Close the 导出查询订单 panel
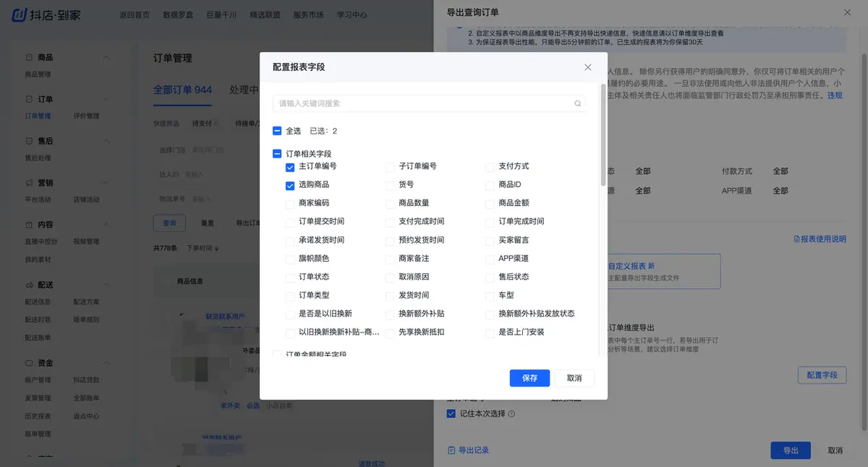This screenshot has width=868, height=467. pos(848,12)
